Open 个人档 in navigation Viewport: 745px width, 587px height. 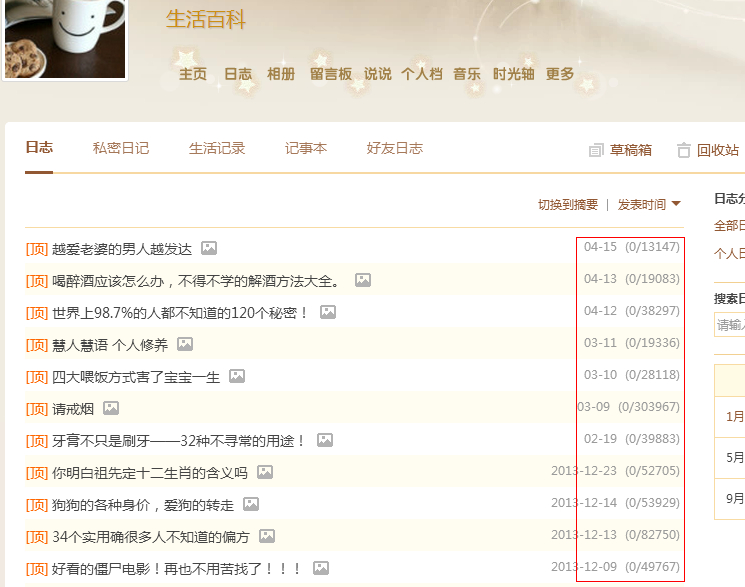[422, 74]
